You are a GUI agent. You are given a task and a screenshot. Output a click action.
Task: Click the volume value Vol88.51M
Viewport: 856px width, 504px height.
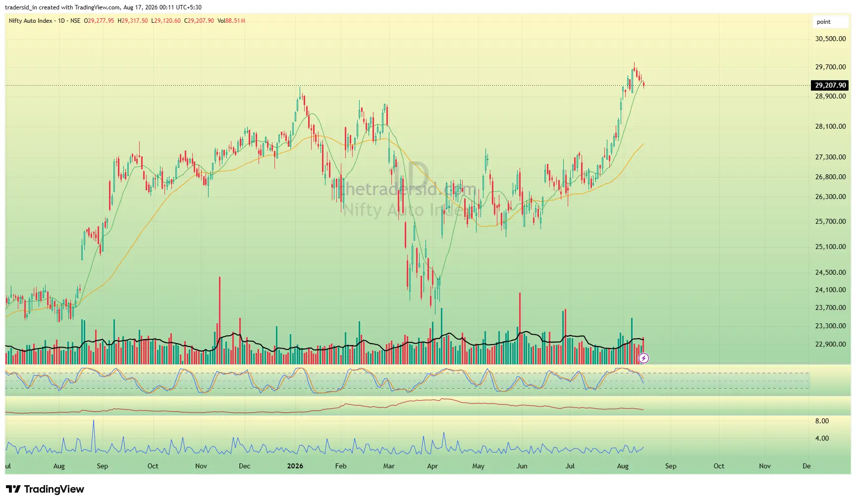[231, 21]
